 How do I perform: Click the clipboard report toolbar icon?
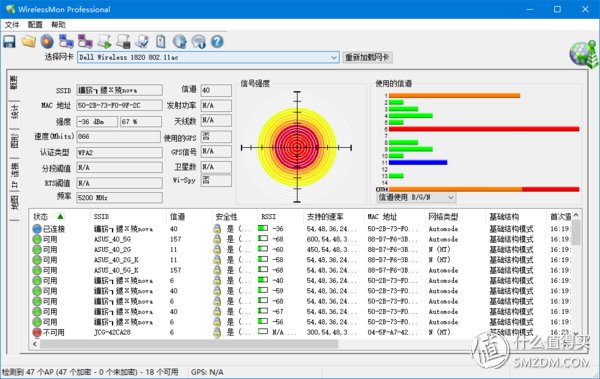point(161,41)
